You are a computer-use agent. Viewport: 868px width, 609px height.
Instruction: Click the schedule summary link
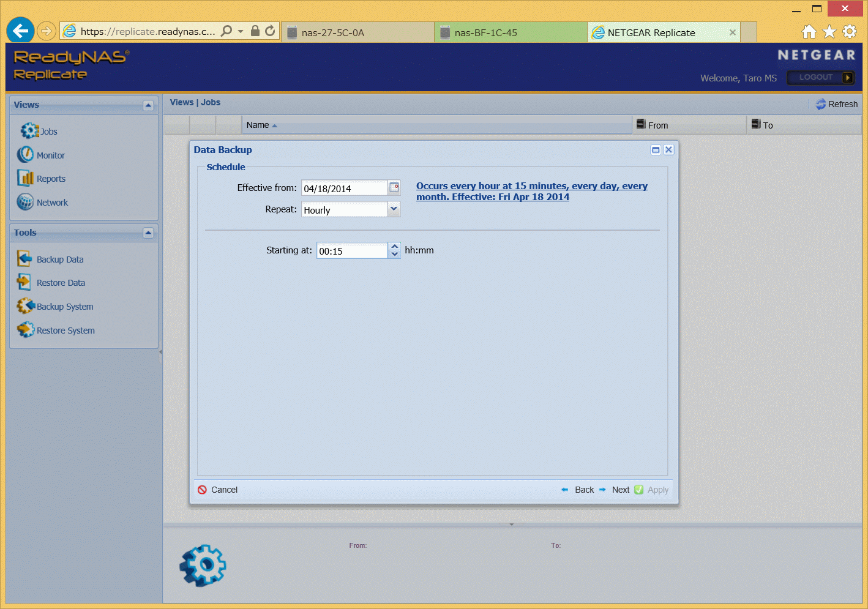tap(531, 192)
